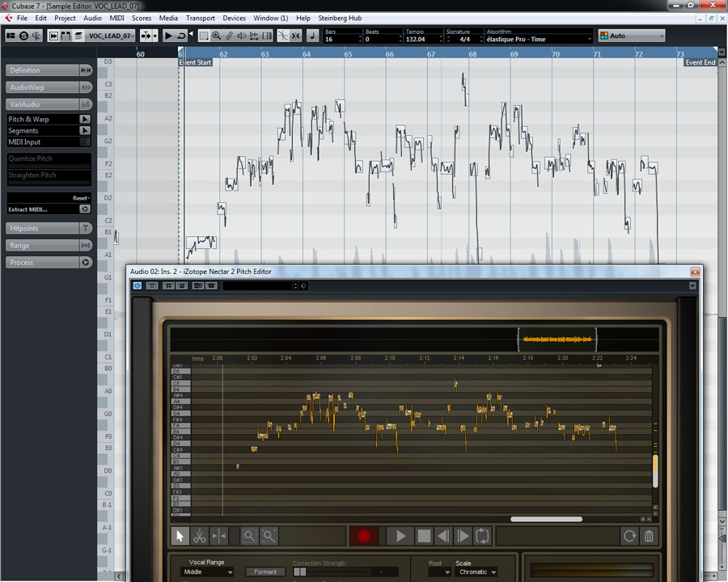
Task: Click the Solo Editor button in toolbar
Action: (23, 36)
